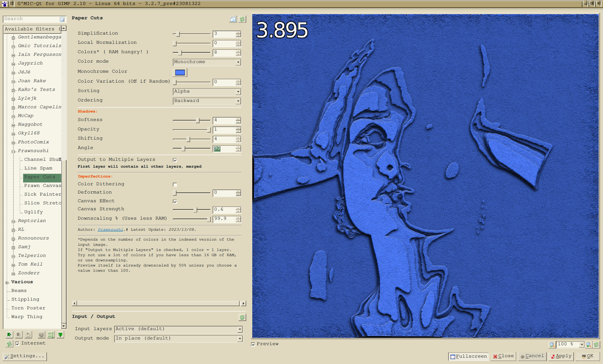The width and height of the screenshot is (603, 364).
Task: Enable the Color Dithering checkbox
Action: 175,185
